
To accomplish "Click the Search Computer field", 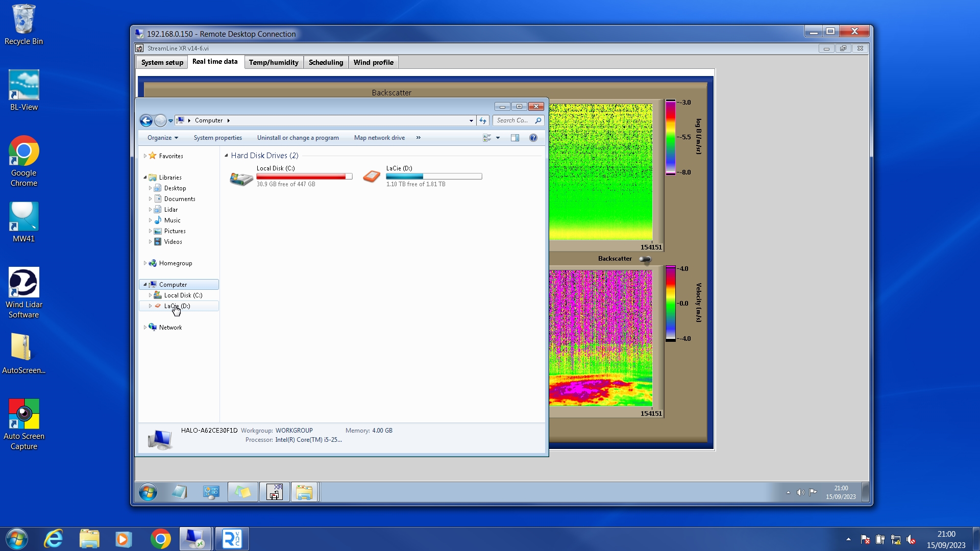I will tap(513, 120).
